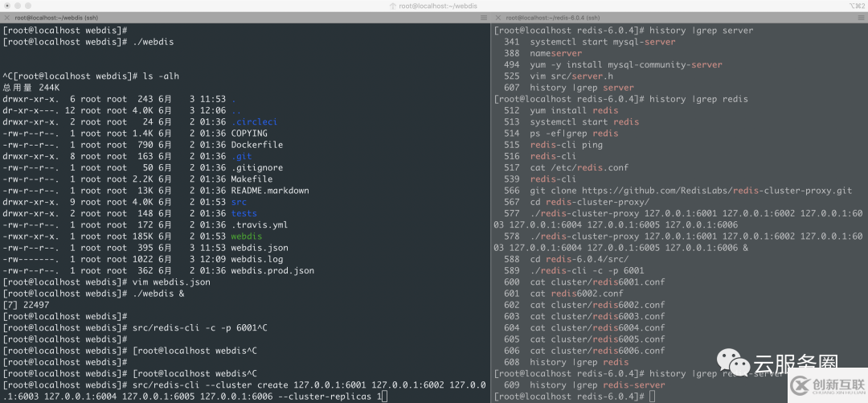Click the 'history |grep server' command at top

(x=702, y=31)
